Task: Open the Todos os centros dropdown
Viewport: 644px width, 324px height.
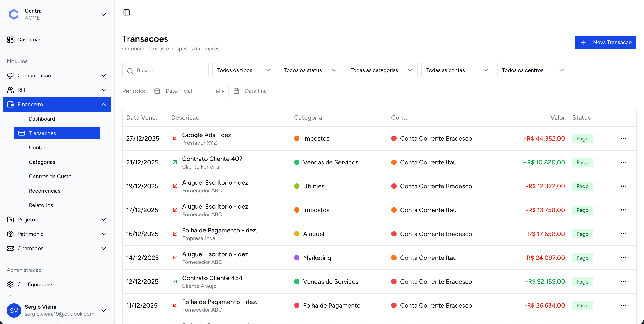Action: point(533,70)
